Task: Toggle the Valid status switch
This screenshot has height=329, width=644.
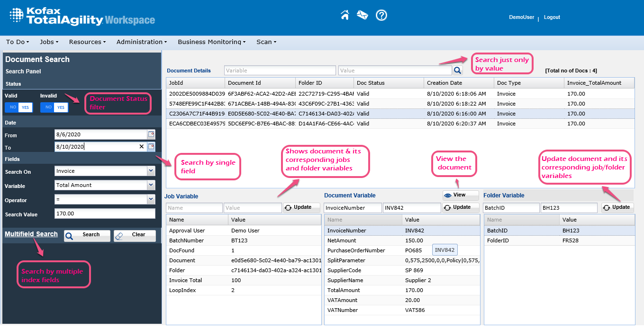Action: coord(18,107)
